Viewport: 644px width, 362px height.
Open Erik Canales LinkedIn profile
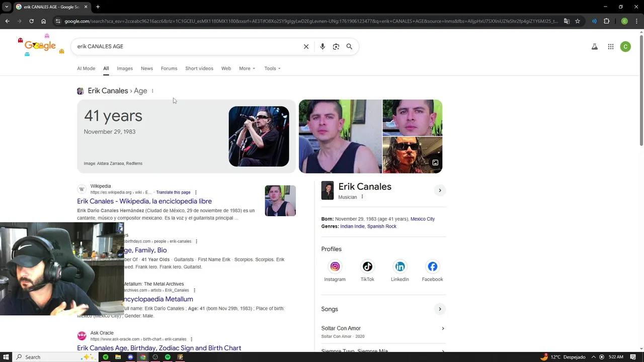click(x=400, y=266)
